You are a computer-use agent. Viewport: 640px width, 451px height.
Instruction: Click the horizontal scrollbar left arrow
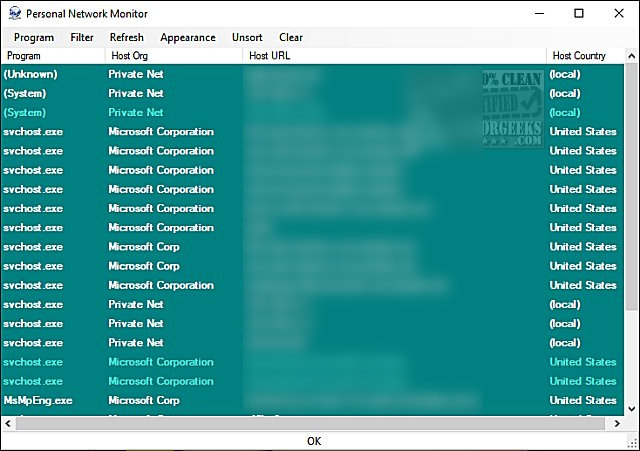click(8, 424)
